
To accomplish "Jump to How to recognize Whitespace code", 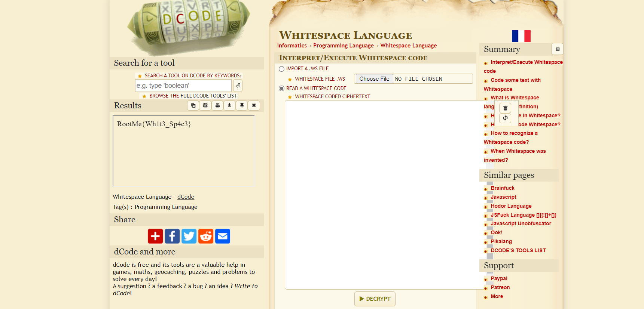I will coord(511,137).
